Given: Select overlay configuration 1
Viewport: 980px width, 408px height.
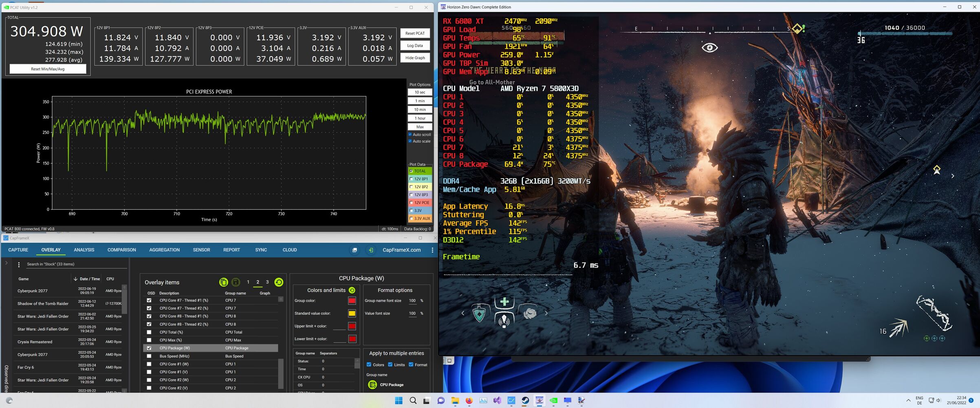Looking at the screenshot, I should tap(248, 282).
